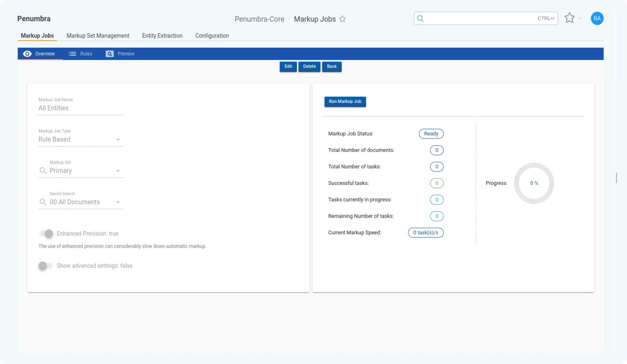627x364 pixels.
Task: Open the RA user avatar menu
Action: coord(597,18)
